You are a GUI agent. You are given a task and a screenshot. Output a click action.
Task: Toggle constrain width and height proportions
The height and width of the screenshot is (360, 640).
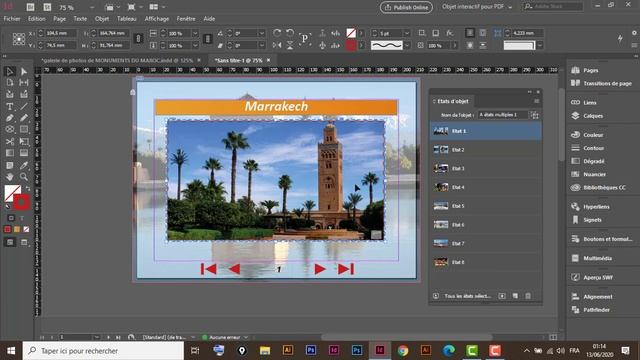[138, 39]
